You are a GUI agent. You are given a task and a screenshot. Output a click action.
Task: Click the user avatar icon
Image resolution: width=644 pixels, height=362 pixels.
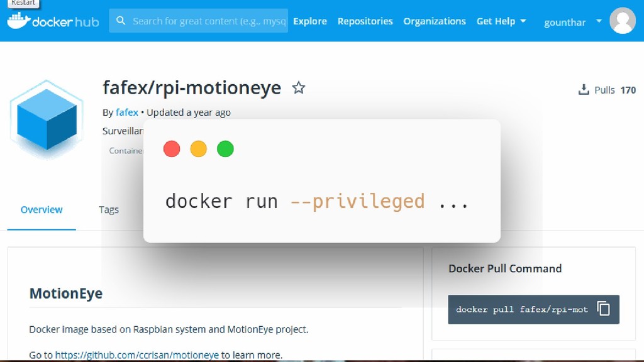(623, 21)
